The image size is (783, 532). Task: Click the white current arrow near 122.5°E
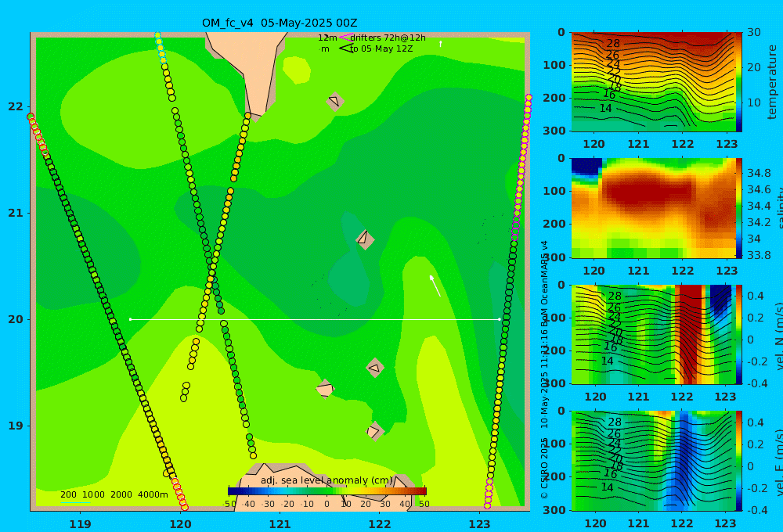pyautogui.click(x=435, y=286)
